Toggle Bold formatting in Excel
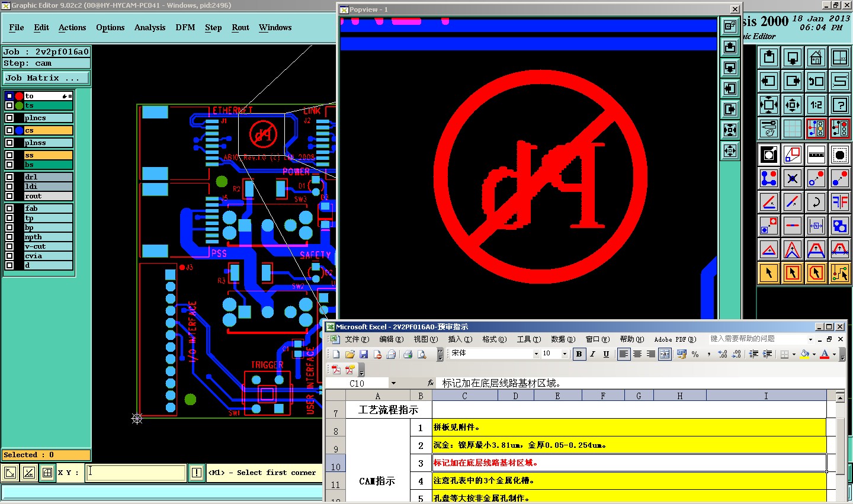853x504 pixels. point(579,354)
